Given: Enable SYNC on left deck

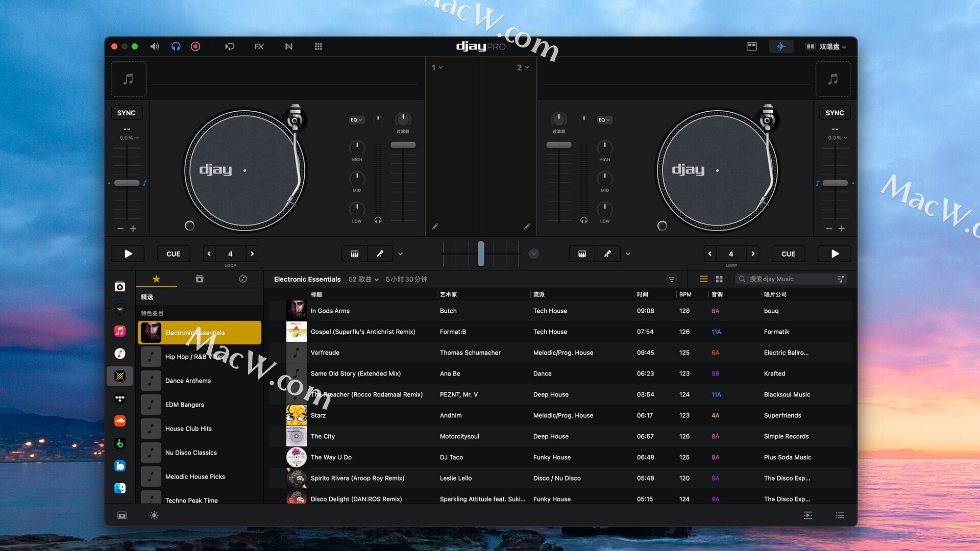Looking at the screenshot, I should [x=127, y=113].
